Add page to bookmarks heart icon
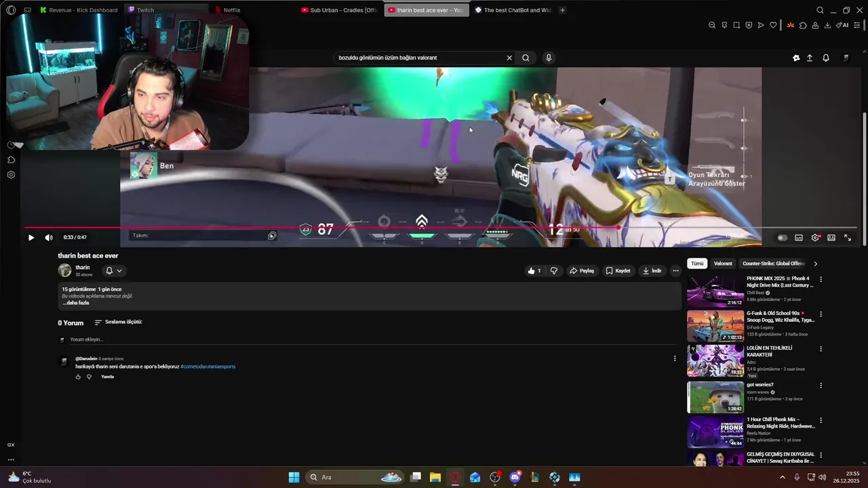Viewport: 868px width, 488px height. [773, 25]
